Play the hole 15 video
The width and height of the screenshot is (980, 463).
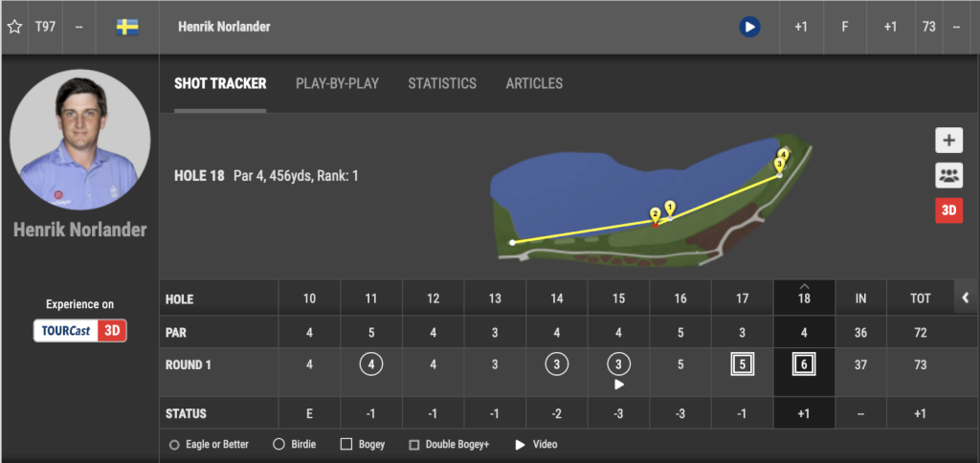pos(618,385)
